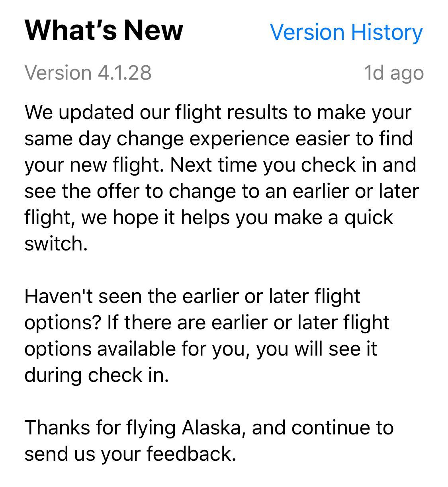Screen dimensions: 448x487
Task: Click the word 'quick' in the first paragraph
Action: point(368,217)
